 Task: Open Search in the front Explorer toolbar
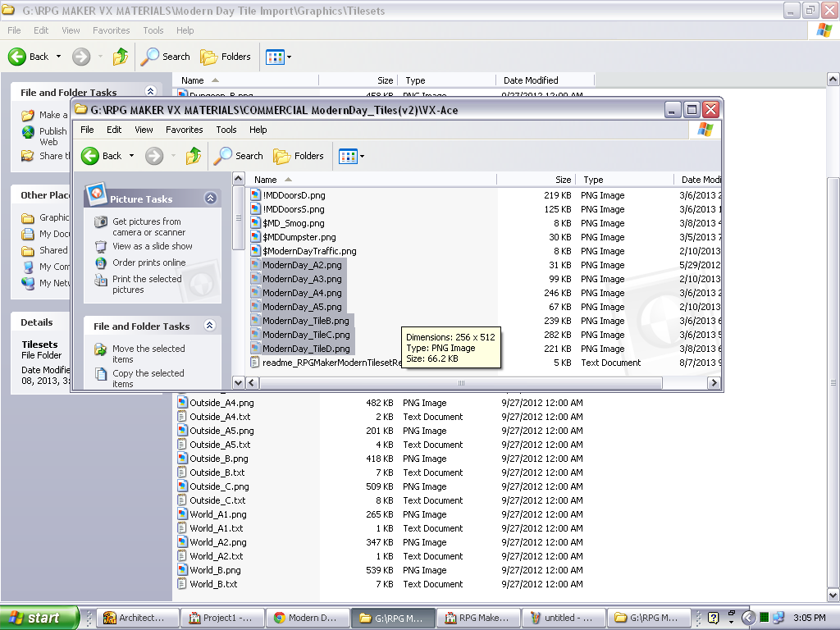coord(240,156)
